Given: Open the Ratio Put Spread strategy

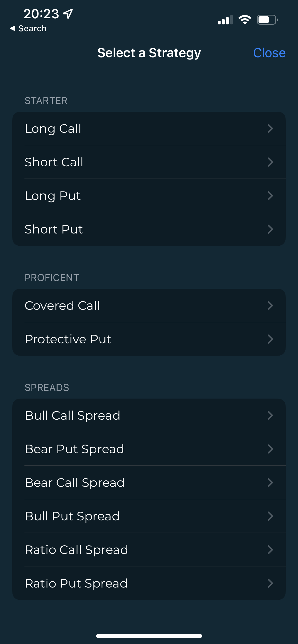Looking at the screenshot, I should [x=149, y=583].
